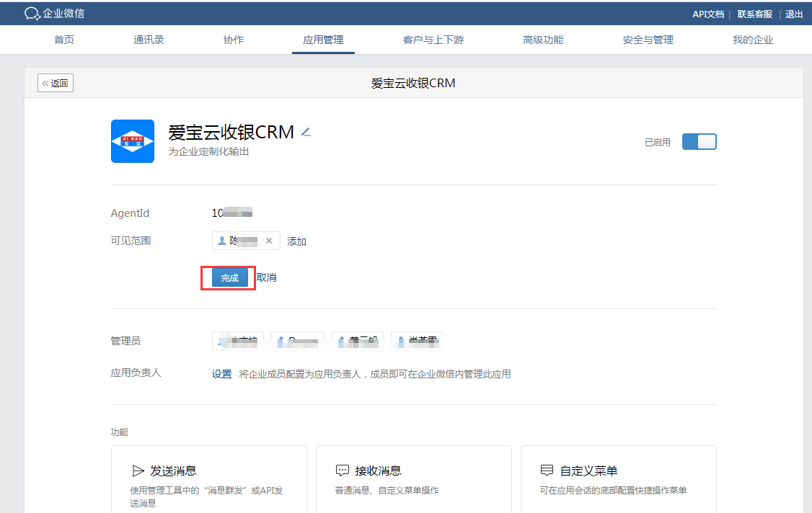The height and width of the screenshot is (513, 812).
Task: Go back with the 返回 button
Action: (x=56, y=83)
